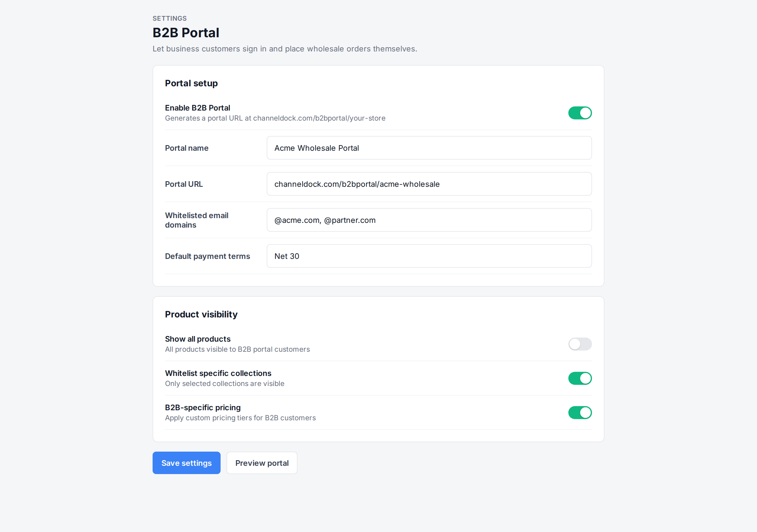This screenshot has width=757, height=532.
Task: Open the Default payment terms field
Action: click(x=429, y=256)
